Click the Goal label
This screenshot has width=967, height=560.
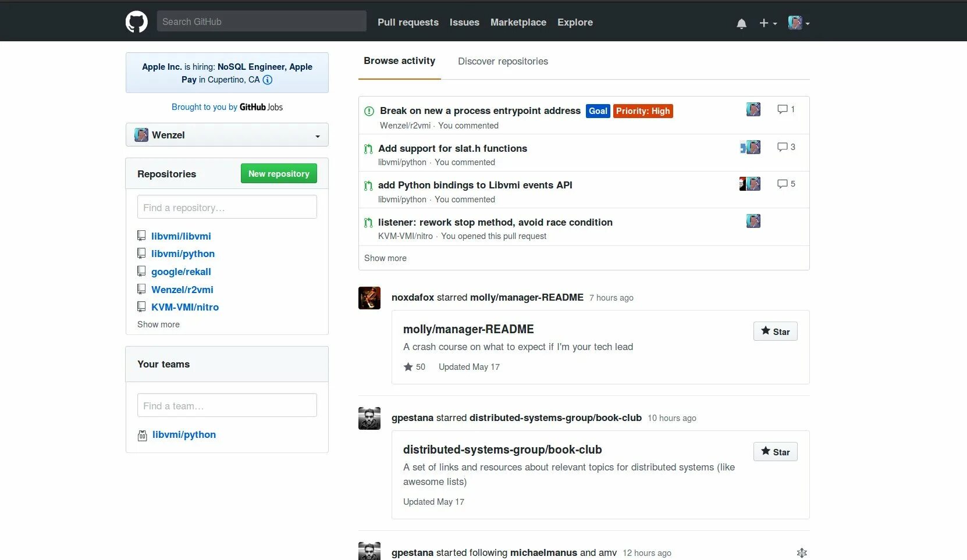pyautogui.click(x=598, y=111)
